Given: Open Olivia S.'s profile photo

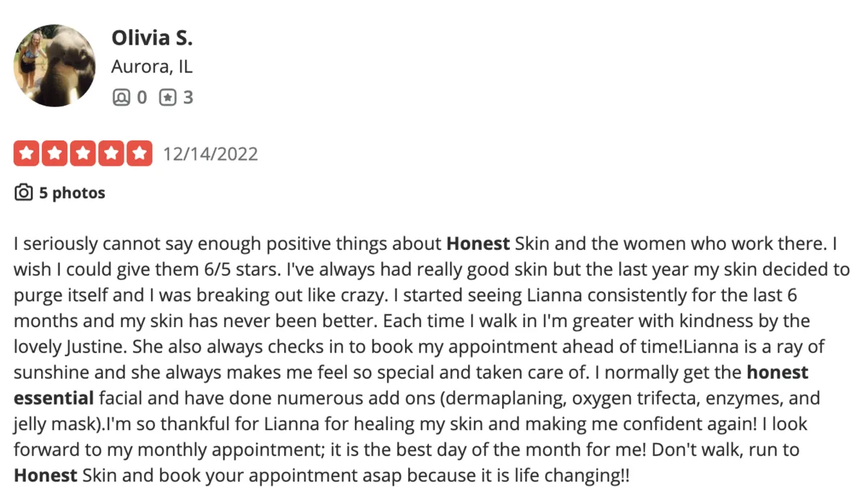Looking at the screenshot, I should 55,66.
